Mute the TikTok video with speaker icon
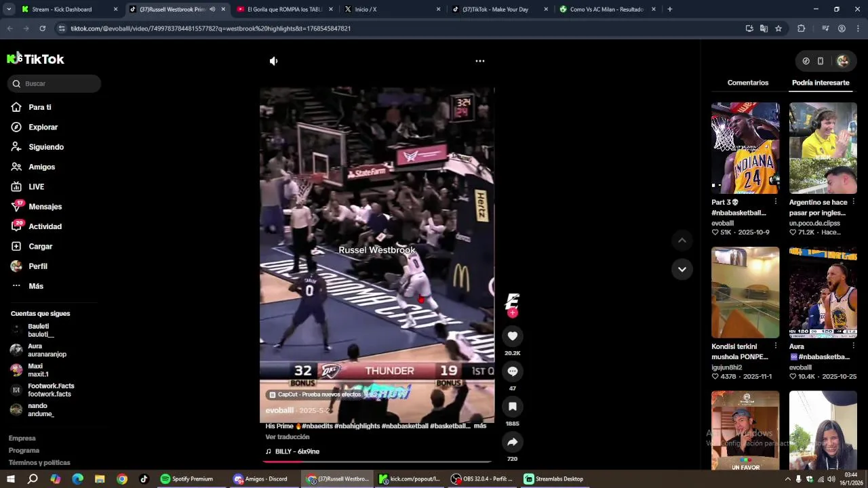The image size is (868, 488). 273,61
